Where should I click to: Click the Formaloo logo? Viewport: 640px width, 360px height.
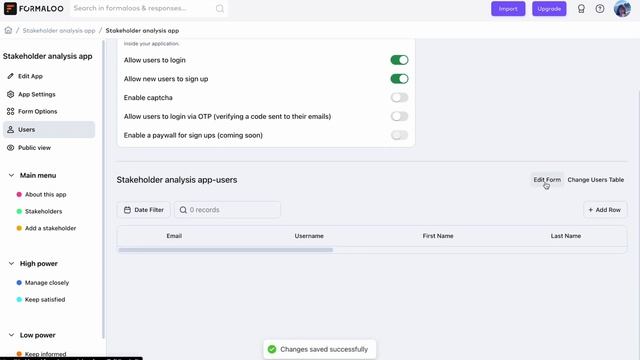[x=34, y=9]
